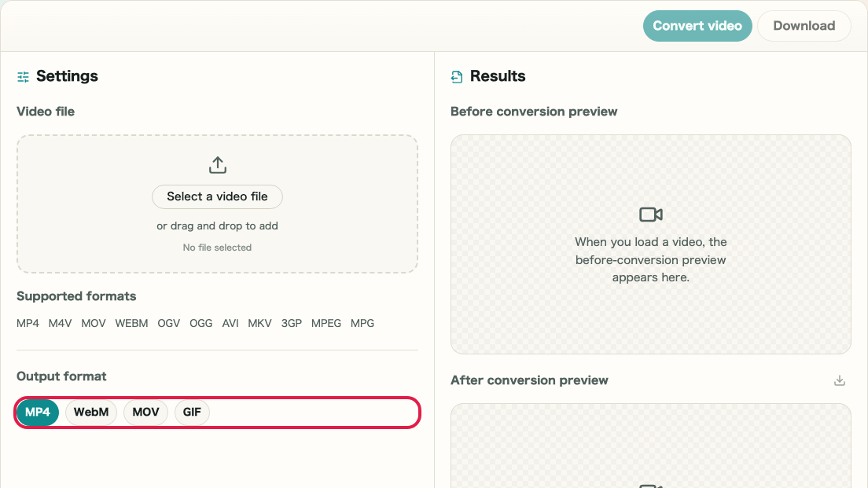Click the Select a video file button
The width and height of the screenshot is (868, 488).
click(217, 196)
